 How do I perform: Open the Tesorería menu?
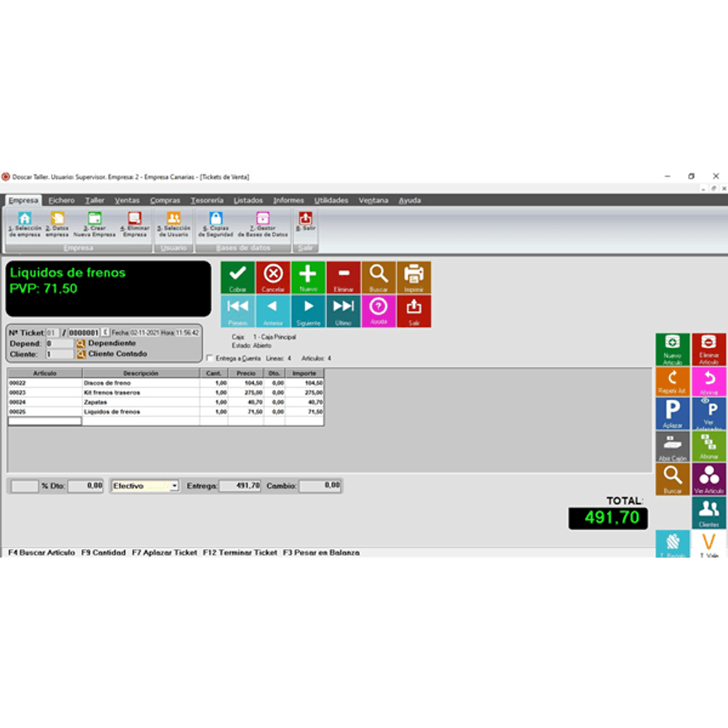point(207,200)
